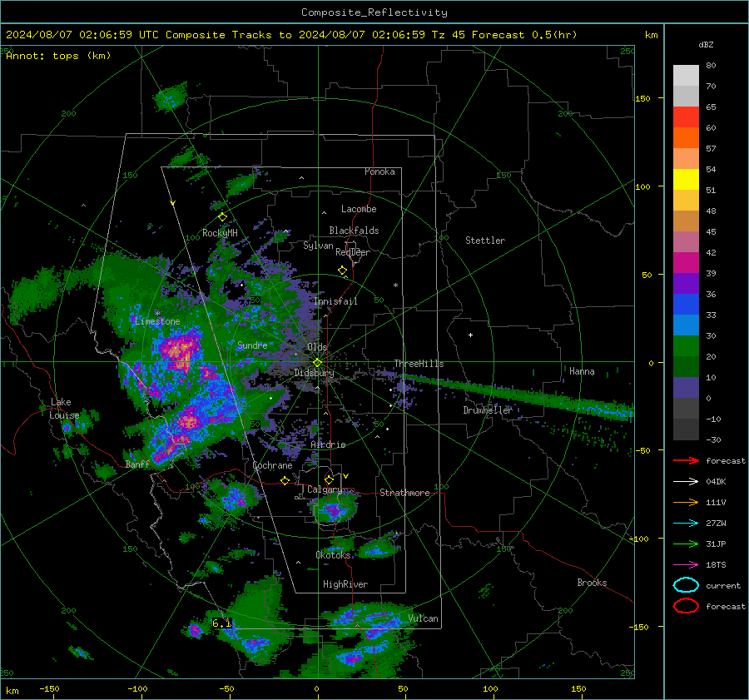Image resolution: width=749 pixels, height=700 pixels.
Task: Select the red 65 dBZ color swatch
Action: (x=686, y=117)
